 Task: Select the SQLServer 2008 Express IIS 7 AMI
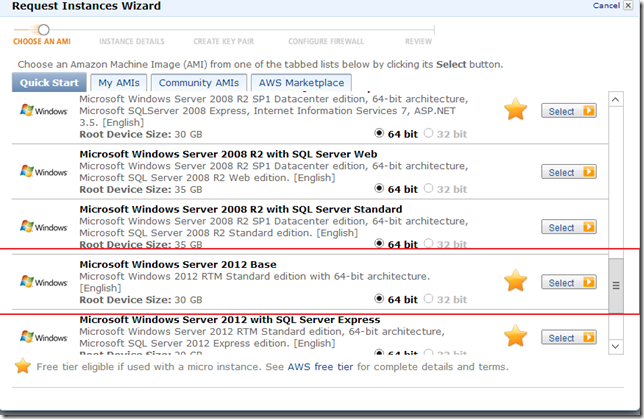568,111
